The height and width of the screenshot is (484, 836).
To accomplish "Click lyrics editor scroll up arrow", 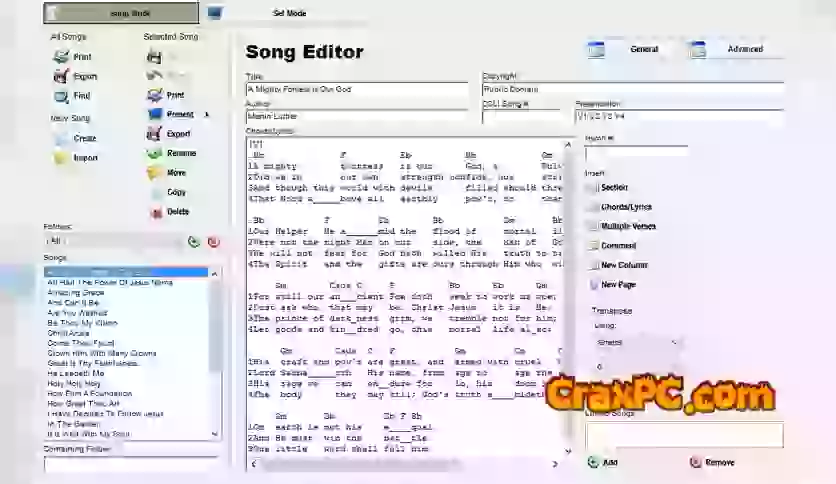I will (x=567, y=144).
